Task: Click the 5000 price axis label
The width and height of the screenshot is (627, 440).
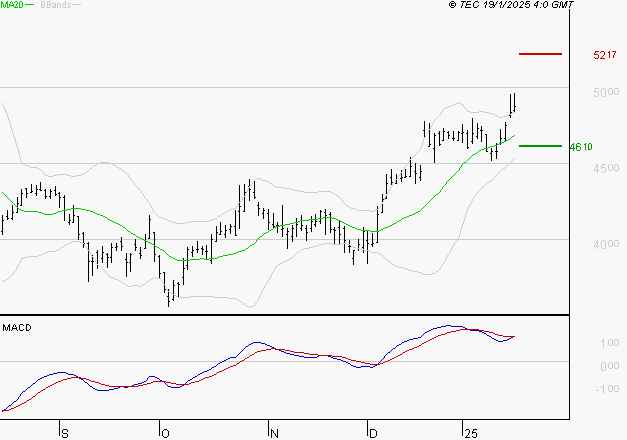Action: point(606,92)
